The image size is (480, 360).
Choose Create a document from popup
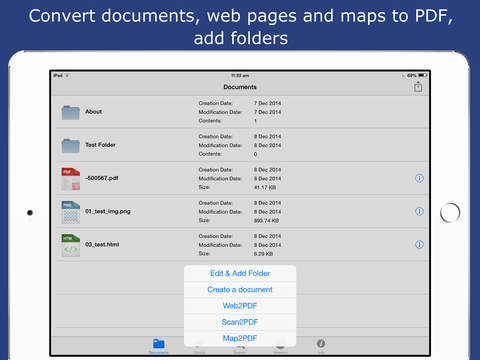240,290
